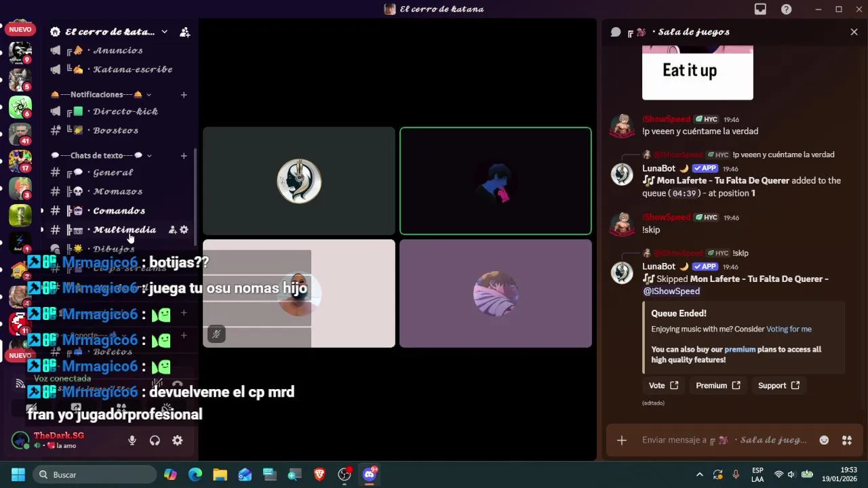Click the Voting for me link
Image resolution: width=868 pixels, height=488 pixels.
(x=789, y=329)
